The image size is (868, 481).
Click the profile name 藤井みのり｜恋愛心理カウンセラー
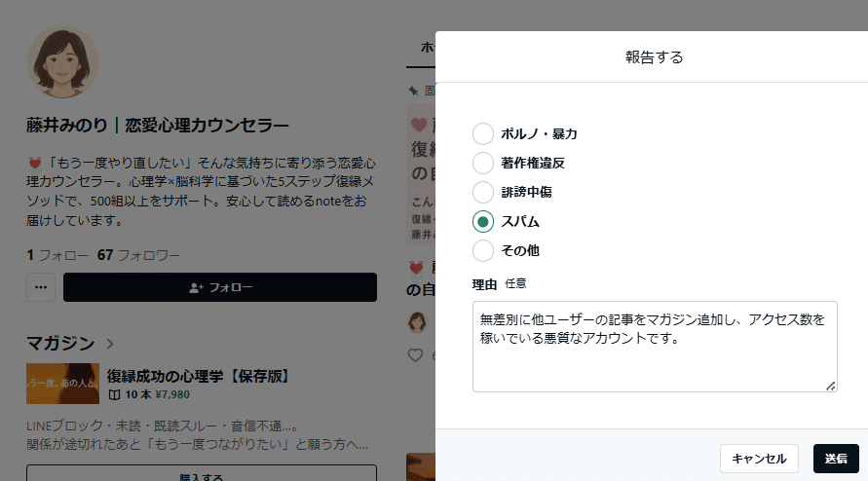(x=158, y=126)
